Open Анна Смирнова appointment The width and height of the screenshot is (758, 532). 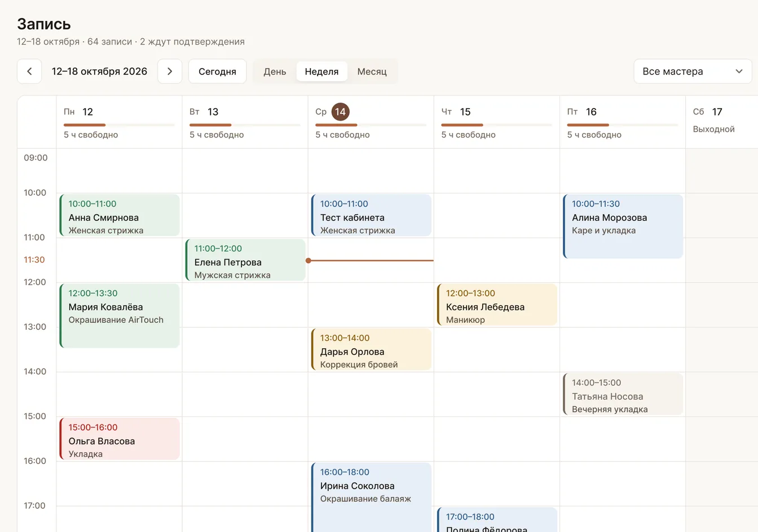point(120,215)
